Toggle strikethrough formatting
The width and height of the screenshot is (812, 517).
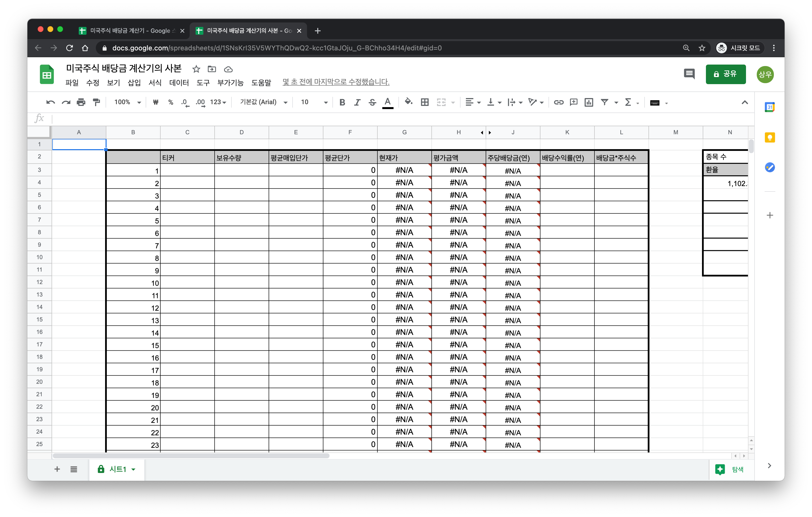coord(372,102)
